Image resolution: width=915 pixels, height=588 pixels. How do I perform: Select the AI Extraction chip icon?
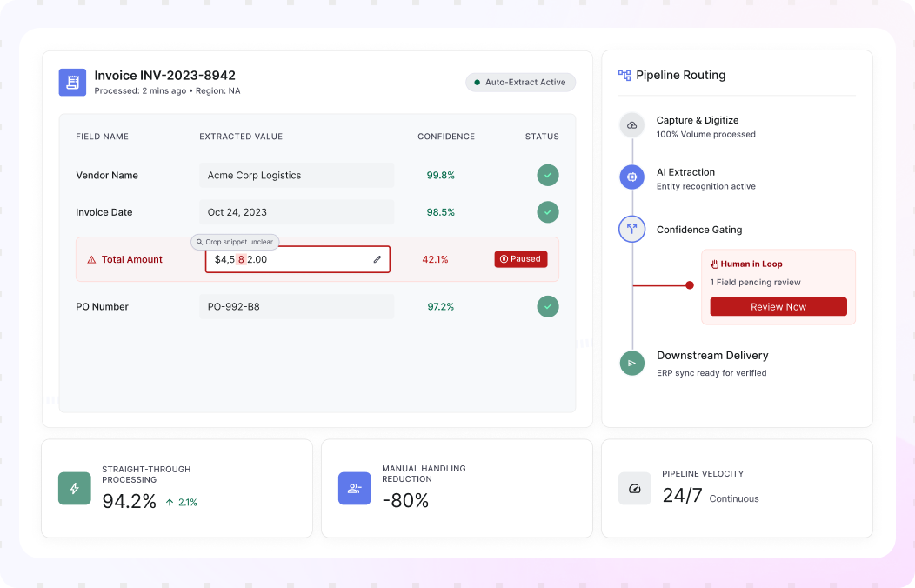[x=632, y=177]
